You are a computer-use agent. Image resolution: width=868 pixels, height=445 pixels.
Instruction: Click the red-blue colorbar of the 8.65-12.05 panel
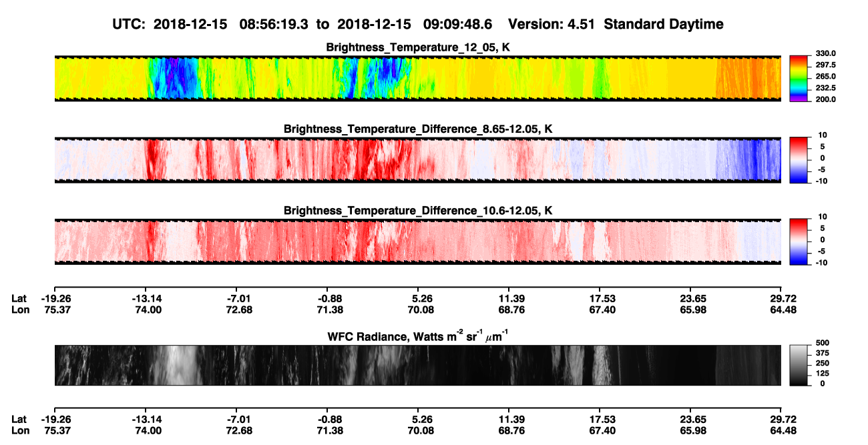coord(799,160)
